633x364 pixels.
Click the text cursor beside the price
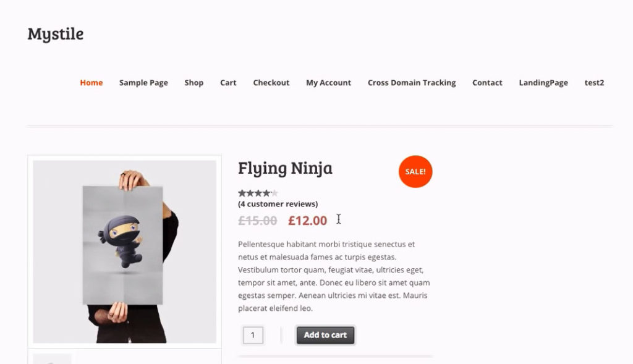[339, 219]
